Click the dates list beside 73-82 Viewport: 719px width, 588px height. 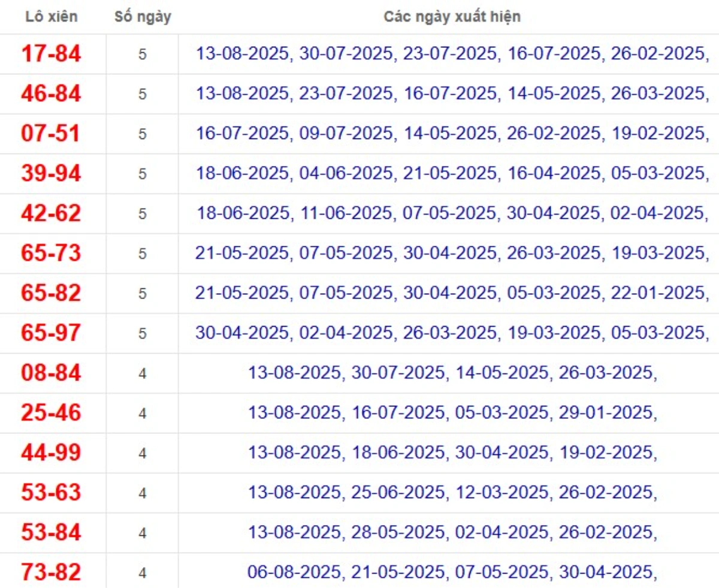452,572
